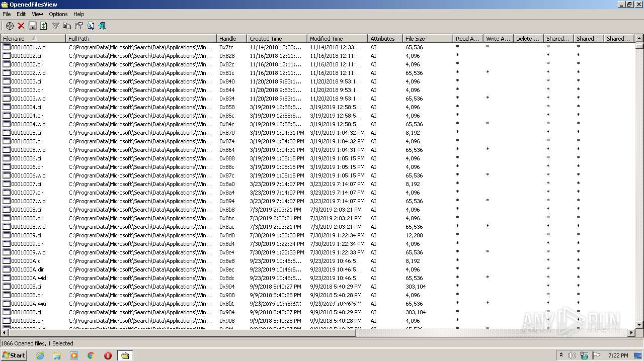
Task: Click the Properties toolbar icon
Action: click(x=78, y=26)
